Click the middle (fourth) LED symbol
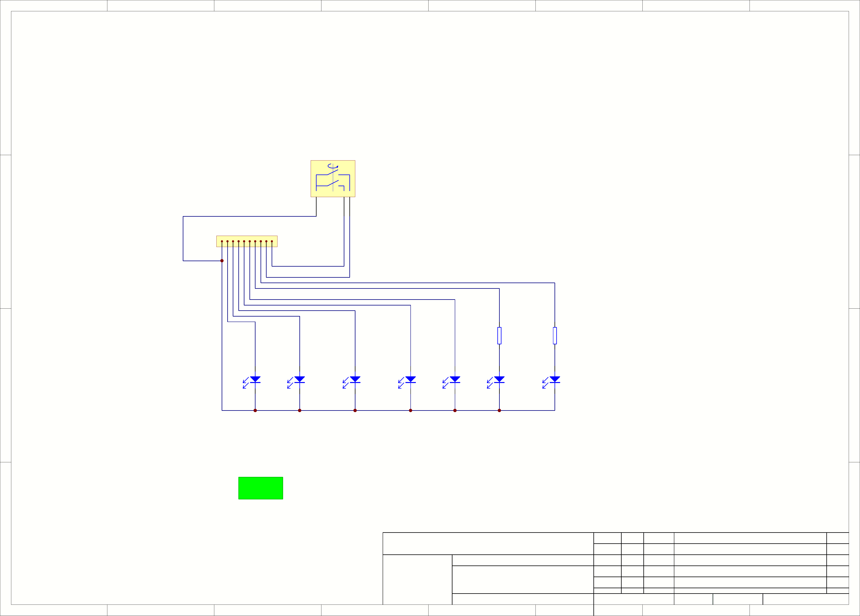 click(x=410, y=380)
